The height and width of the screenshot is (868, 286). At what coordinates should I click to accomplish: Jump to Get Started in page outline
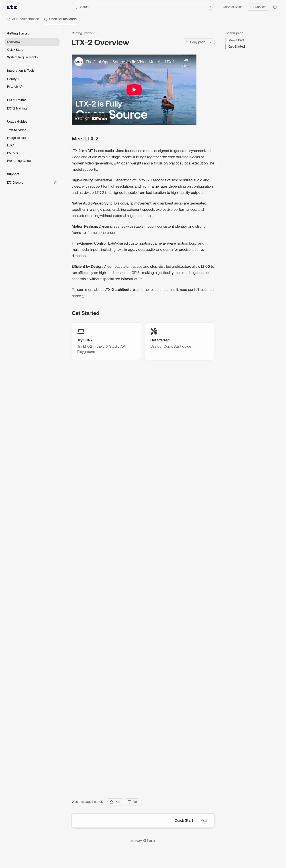point(236,47)
